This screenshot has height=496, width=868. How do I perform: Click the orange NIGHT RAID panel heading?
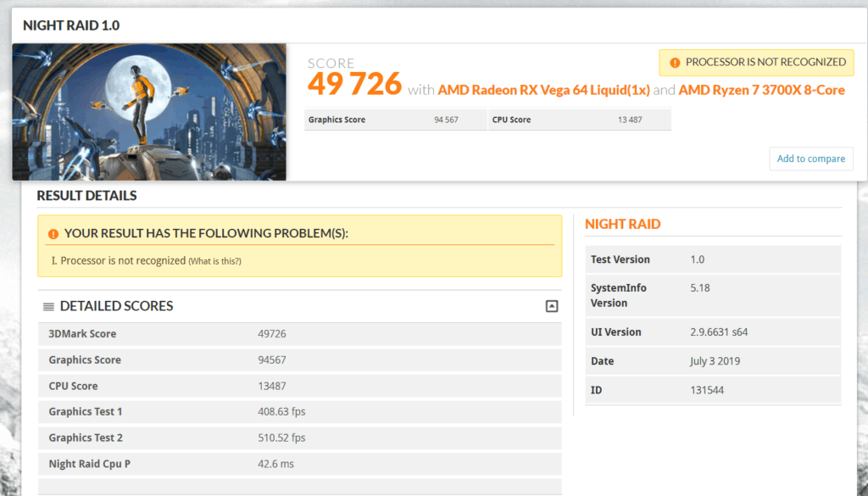tap(622, 225)
